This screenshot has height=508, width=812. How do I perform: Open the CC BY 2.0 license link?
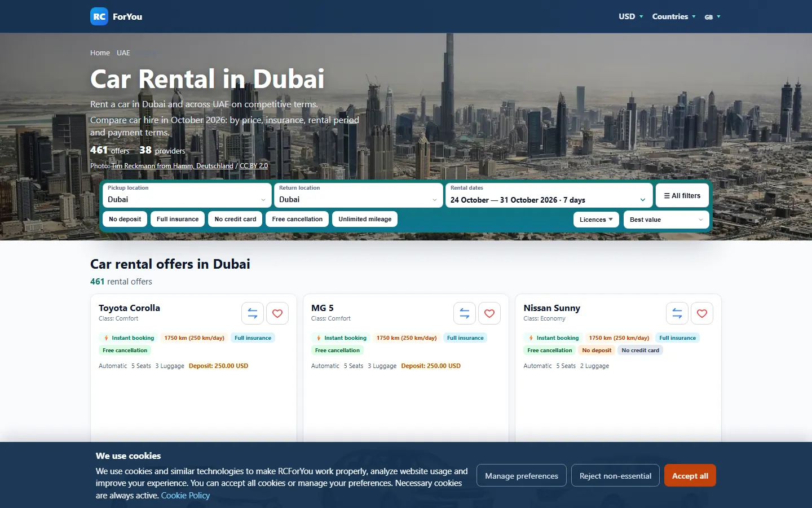(x=254, y=166)
